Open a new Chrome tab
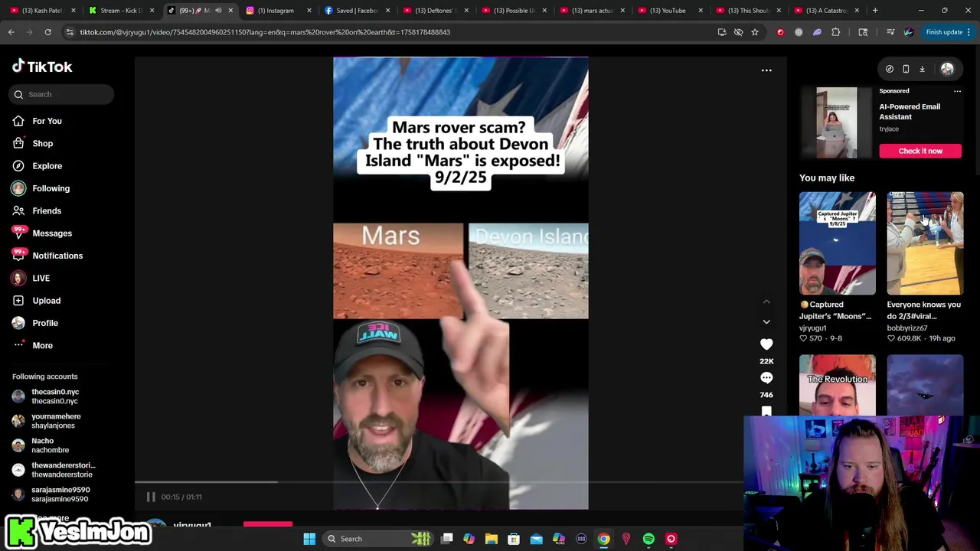 875,11
